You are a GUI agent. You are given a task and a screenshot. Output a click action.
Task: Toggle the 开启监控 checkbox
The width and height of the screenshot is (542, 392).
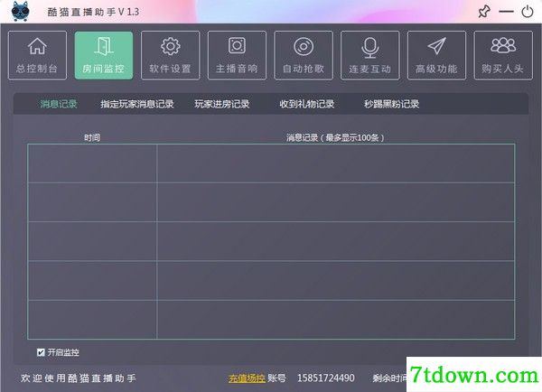(x=41, y=352)
